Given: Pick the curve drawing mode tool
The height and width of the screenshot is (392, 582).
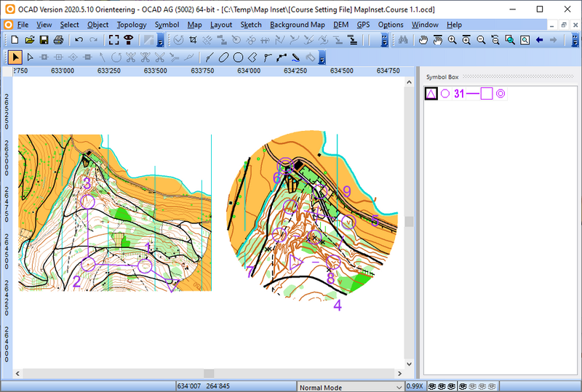Looking at the screenshot, I should click(x=210, y=57).
